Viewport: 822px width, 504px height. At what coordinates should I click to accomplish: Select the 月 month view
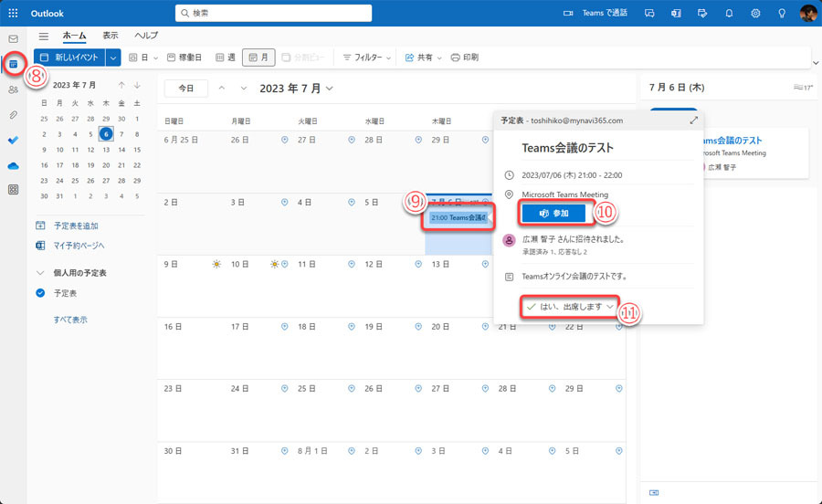pos(258,58)
